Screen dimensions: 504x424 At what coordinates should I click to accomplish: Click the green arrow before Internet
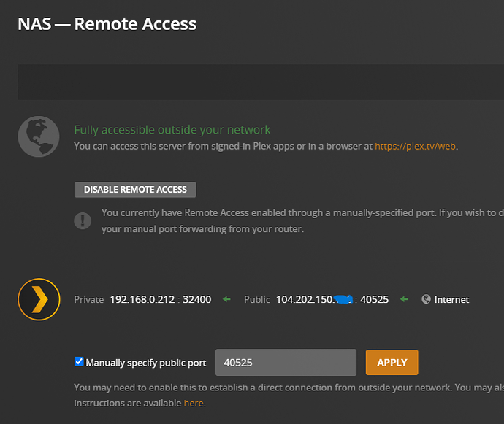tap(405, 300)
